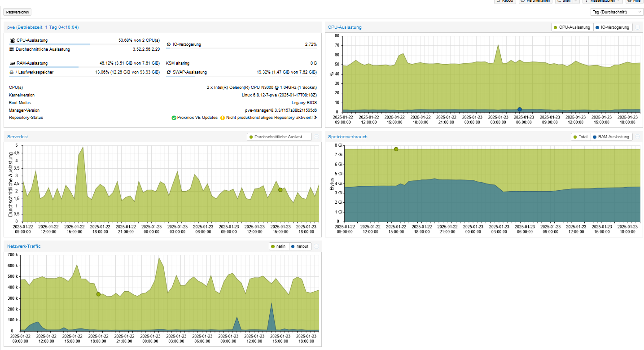Click the Herunterfahren button
Image resolution: width=644 pixels, height=350 pixels.
(x=535, y=1)
